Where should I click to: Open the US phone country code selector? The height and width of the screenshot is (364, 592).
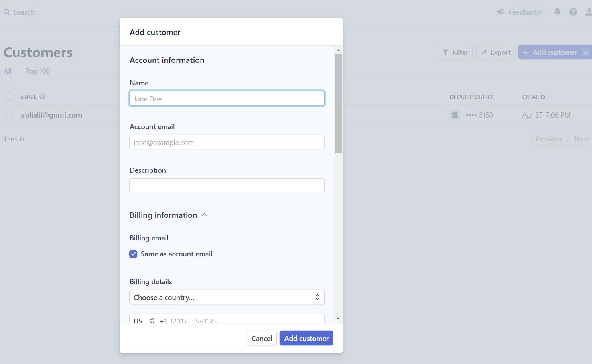pos(144,320)
